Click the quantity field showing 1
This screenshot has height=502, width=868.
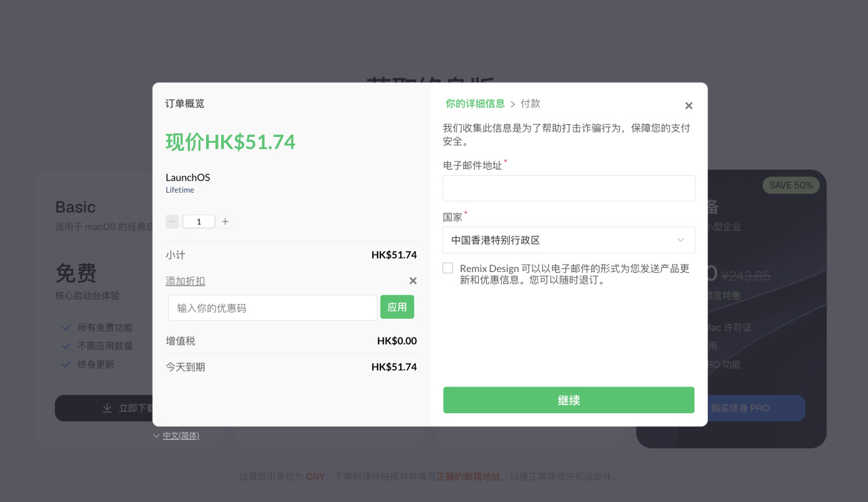click(199, 222)
